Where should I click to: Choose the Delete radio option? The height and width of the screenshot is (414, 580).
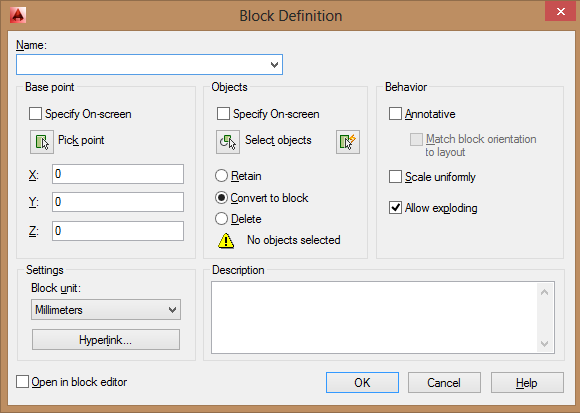point(221,219)
